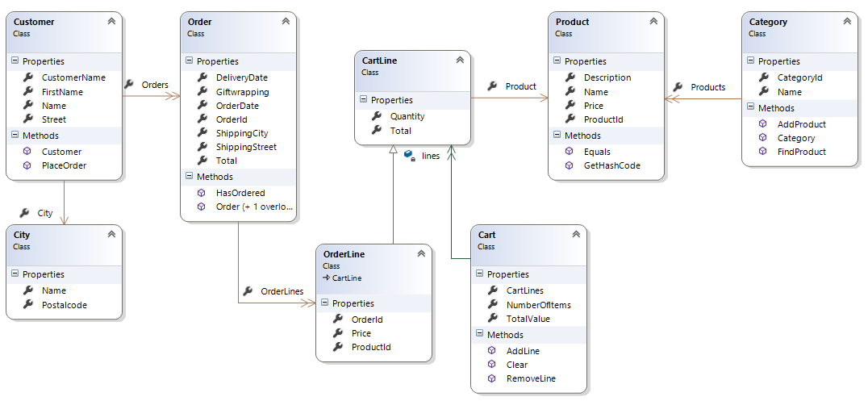
Task: Select the Products association label
Action: (x=707, y=87)
